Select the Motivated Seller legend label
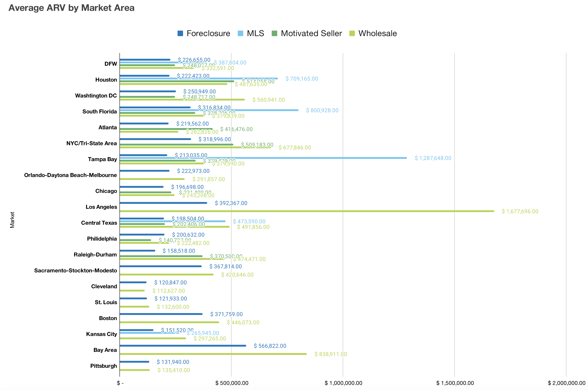Viewport: 588px width, 390px height. [x=311, y=33]
